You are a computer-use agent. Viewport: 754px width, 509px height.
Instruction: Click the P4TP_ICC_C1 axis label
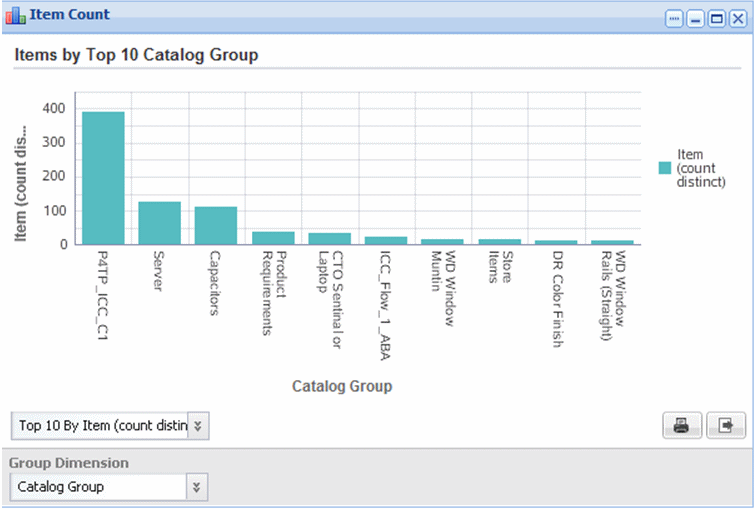(x=103, y=295)
